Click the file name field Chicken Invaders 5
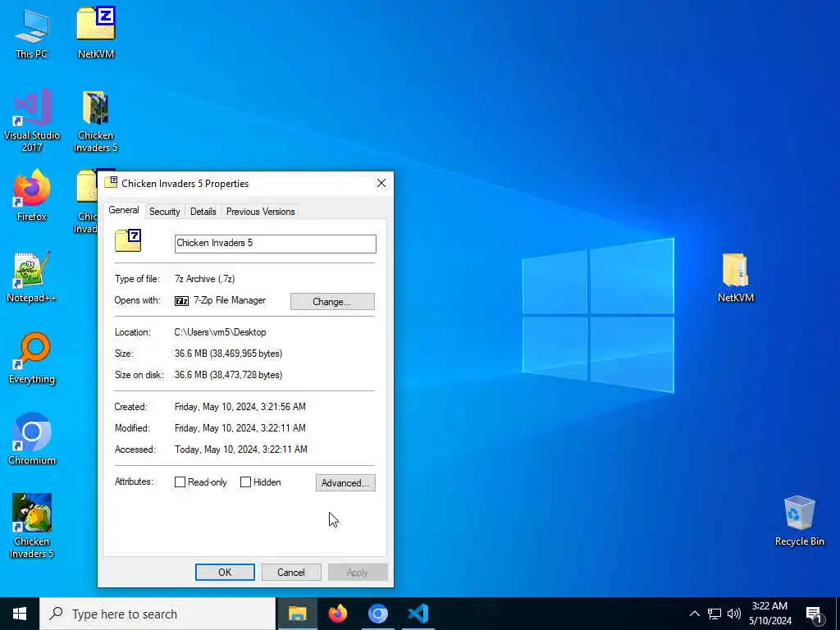The height and width of the screenshot is (630, 840). point(276,243)
